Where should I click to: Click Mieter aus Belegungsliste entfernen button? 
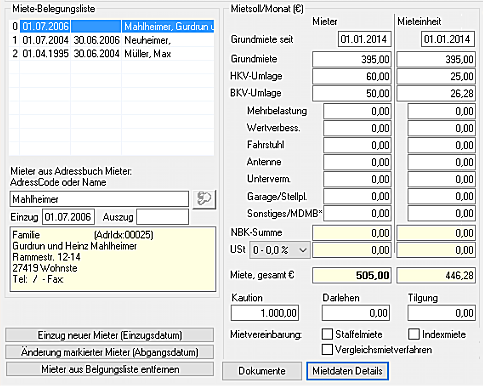click(110, 369)
